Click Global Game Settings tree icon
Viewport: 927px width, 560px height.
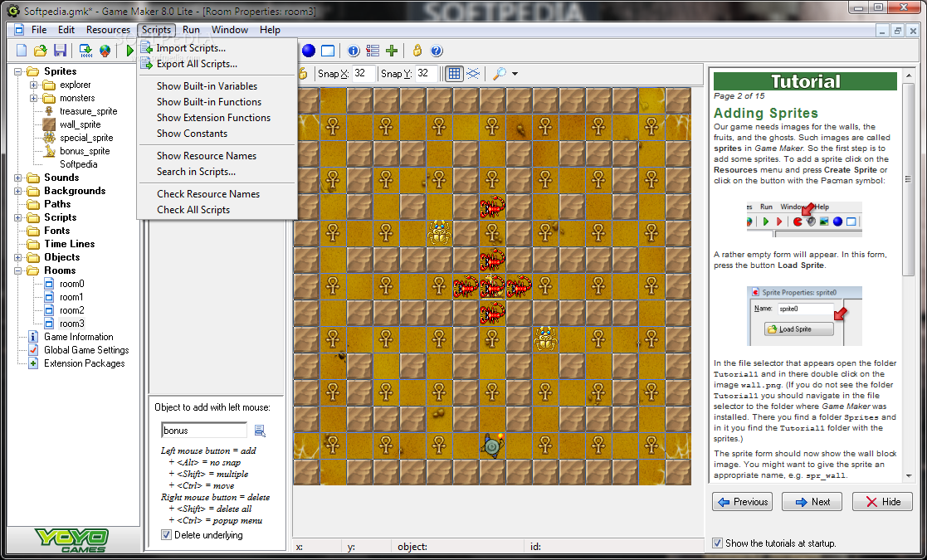34,350
